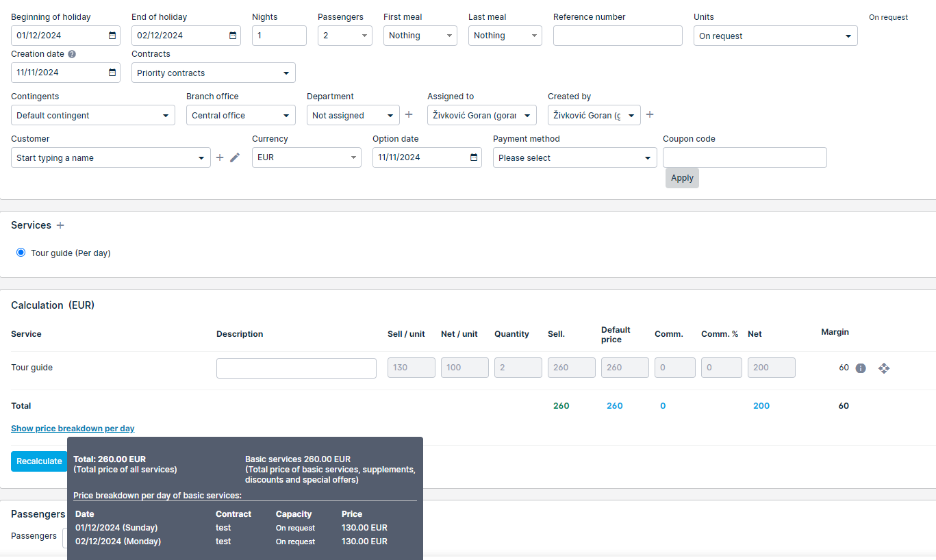Viewport: 936px width, 560px height.
Task: Click 'On request' text beside Units dropdown
Action: click(888, 18)
